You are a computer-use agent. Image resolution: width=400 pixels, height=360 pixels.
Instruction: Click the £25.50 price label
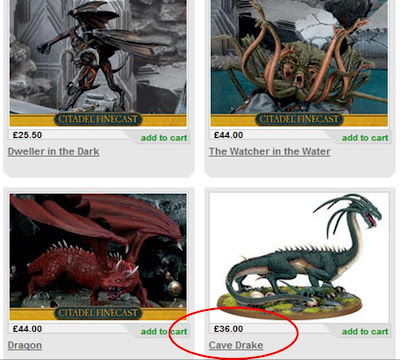pyautogui.click(x=27, y=135)
